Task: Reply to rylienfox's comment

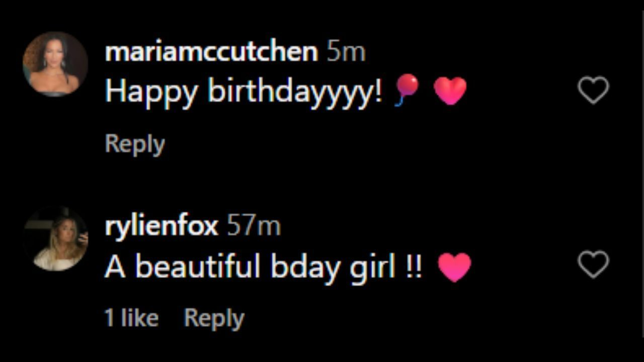Action: tap(214, 318)
